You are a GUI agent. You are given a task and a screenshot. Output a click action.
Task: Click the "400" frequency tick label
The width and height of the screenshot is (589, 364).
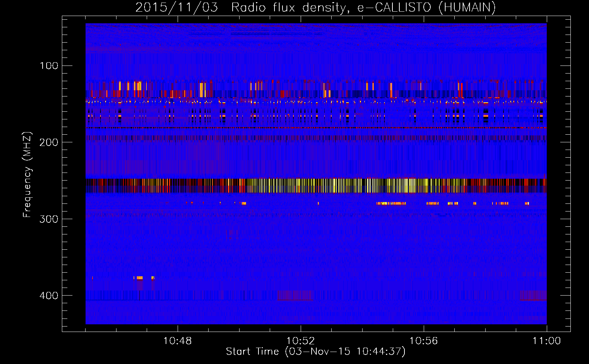coord(49,296)
